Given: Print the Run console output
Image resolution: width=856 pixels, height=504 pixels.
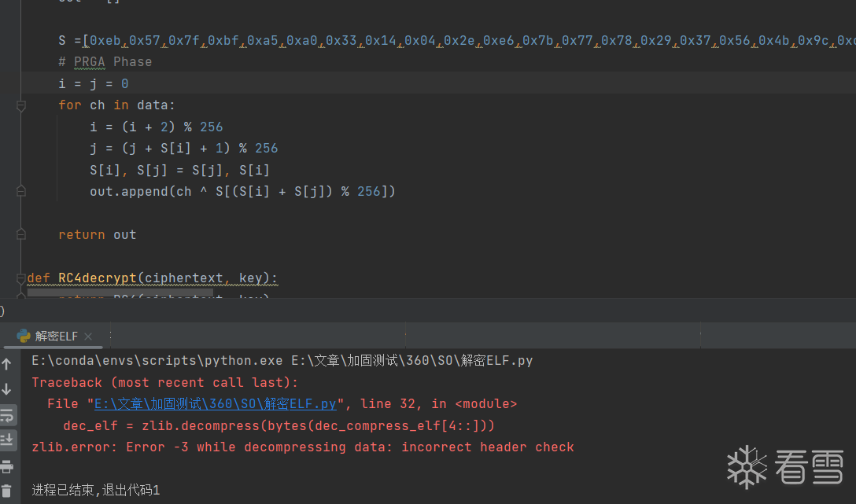Looking at the screenshot, I should (7, 465).
